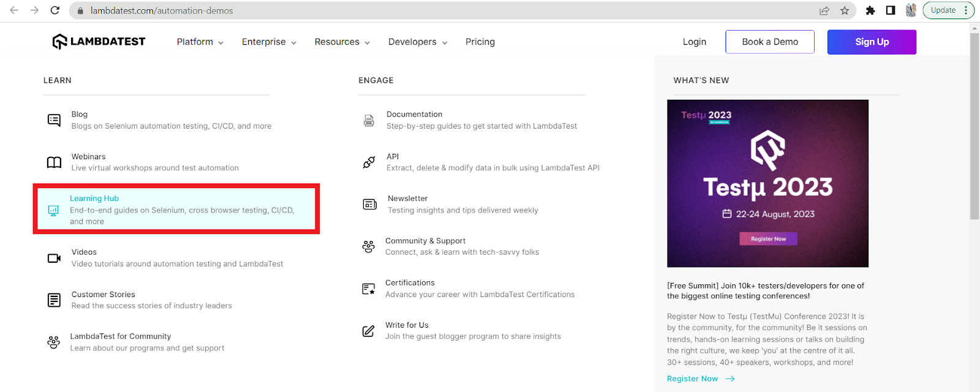
Task: Click the Write for Us pencil icon
Action: [368, 331]
